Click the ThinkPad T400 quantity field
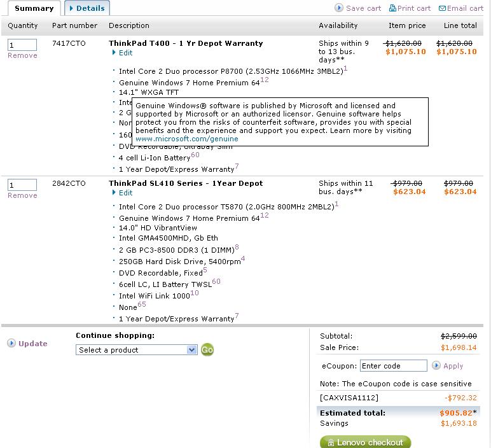The width and height of the screenshot is (491, 448). coord(22,45)
